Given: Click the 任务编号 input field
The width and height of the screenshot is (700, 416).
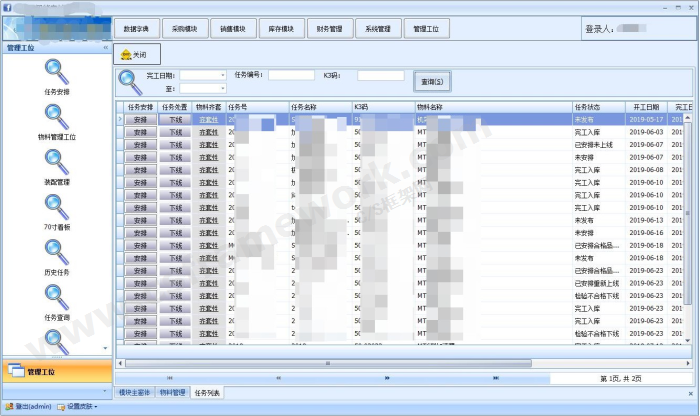Looking at the screenshot, I should click(x=291, y=75).
